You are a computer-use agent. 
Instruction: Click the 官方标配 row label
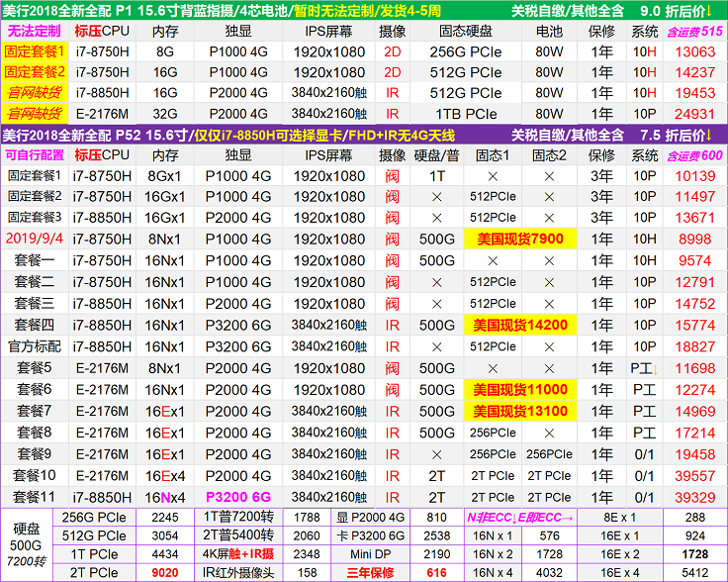35,346
